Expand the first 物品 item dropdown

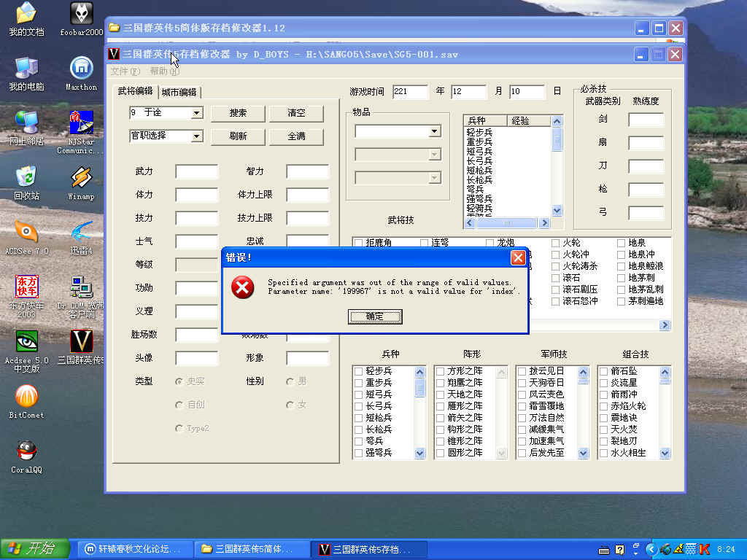435,131
